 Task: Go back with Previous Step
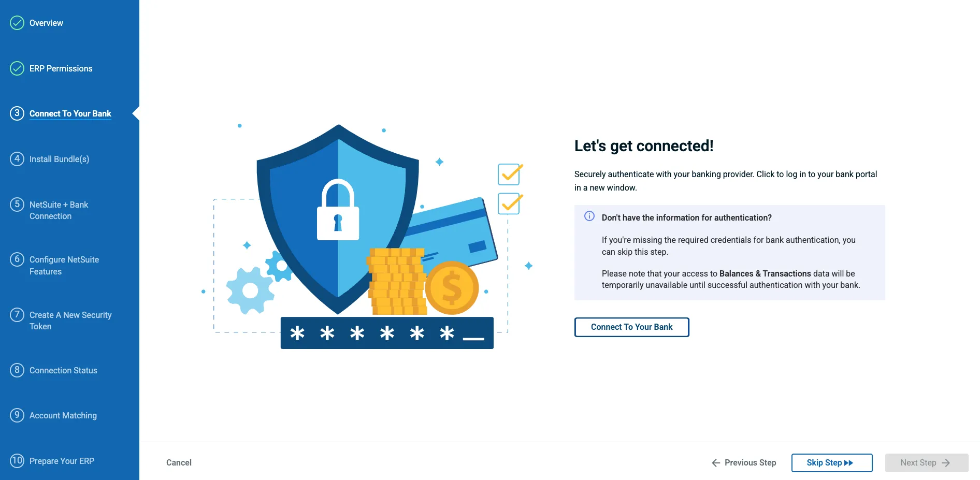click(x=744, y=463)
